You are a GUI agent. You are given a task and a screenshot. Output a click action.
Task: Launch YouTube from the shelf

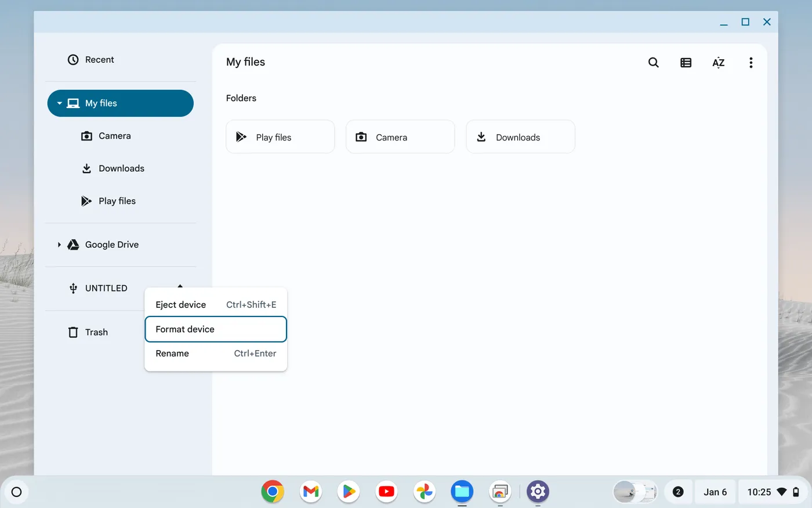click(386, 492)
